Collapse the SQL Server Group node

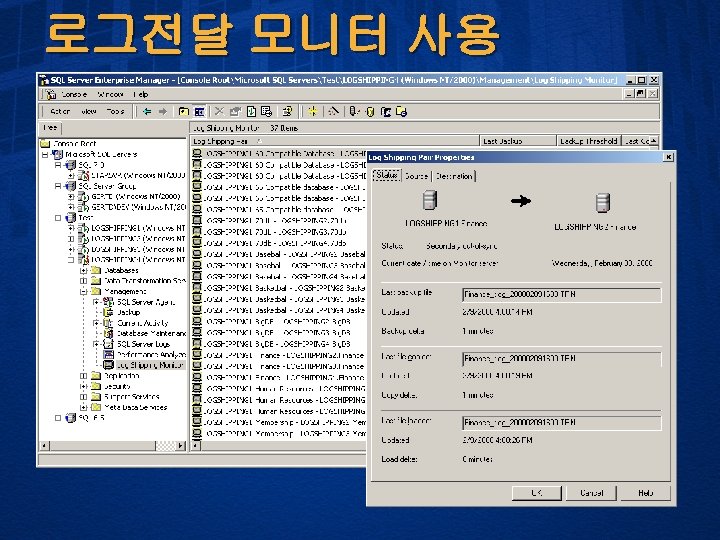(x=58, y=186)
